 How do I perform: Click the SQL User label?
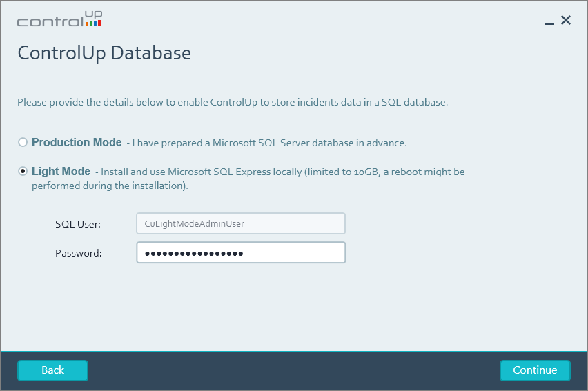(x=78, y=224)
